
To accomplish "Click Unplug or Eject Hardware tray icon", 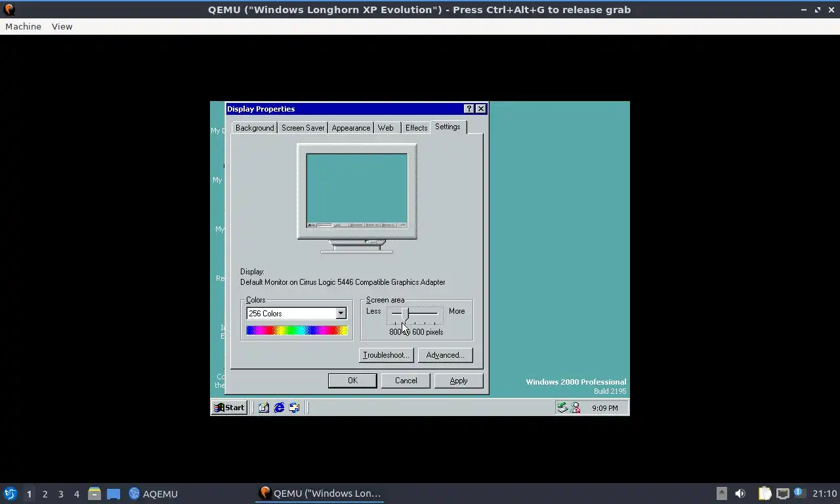I will click(562, 408).
